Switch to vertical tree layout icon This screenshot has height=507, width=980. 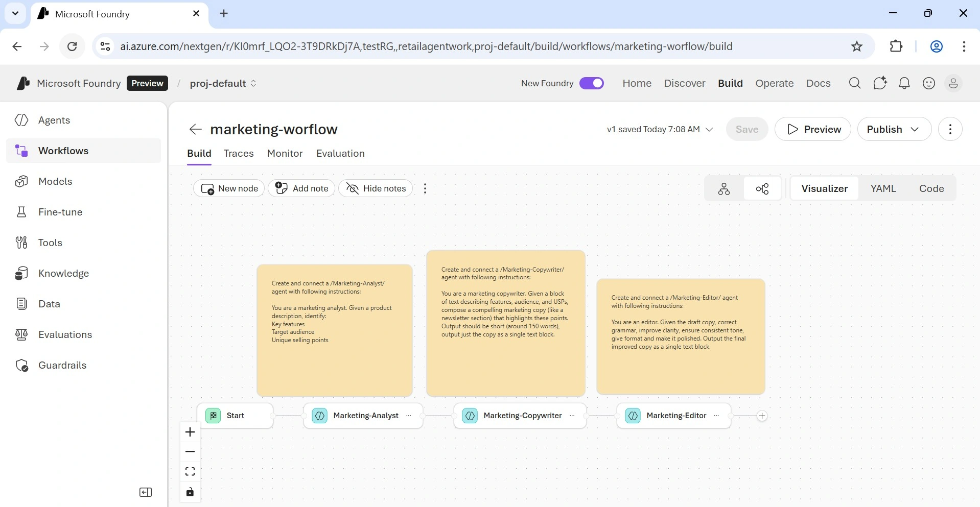(724, 188)
